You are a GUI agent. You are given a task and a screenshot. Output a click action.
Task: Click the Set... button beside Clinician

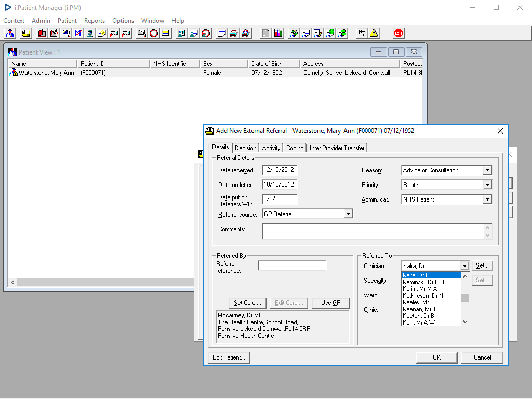tap(482, 265)
